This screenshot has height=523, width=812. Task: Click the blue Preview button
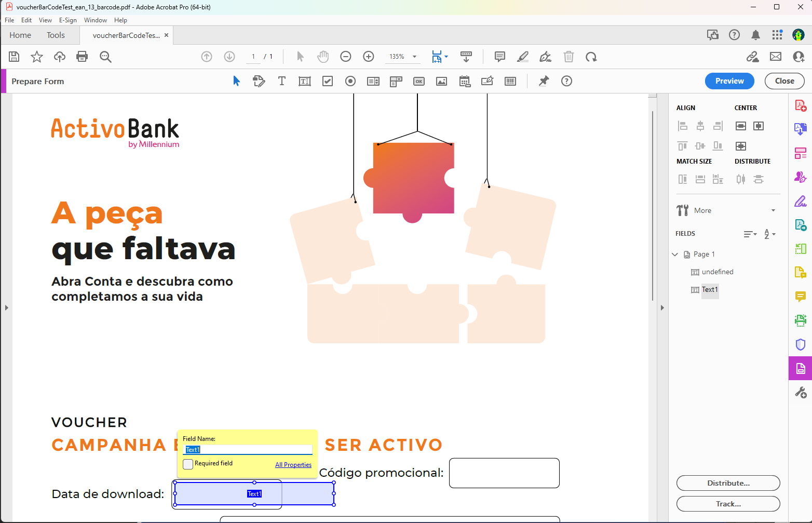point(729,81)
